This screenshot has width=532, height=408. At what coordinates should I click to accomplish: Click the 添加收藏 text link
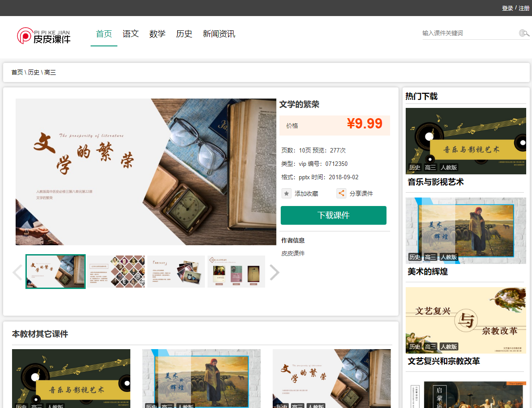[306, 194]
